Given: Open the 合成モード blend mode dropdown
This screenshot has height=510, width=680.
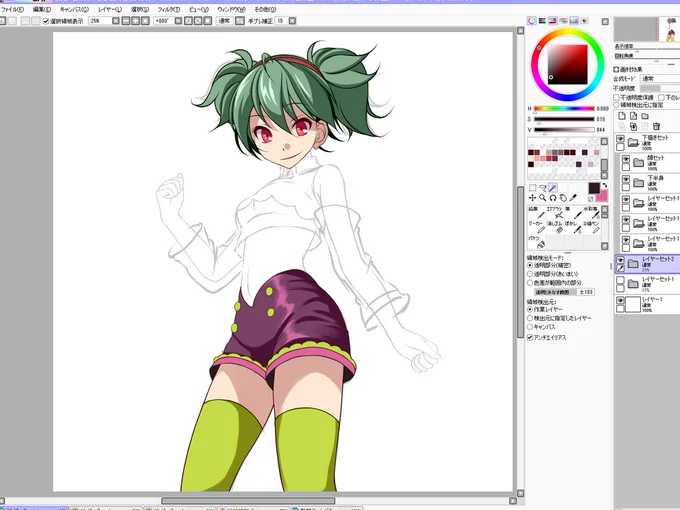Looking at the screenshot, I should pos(660,79).
